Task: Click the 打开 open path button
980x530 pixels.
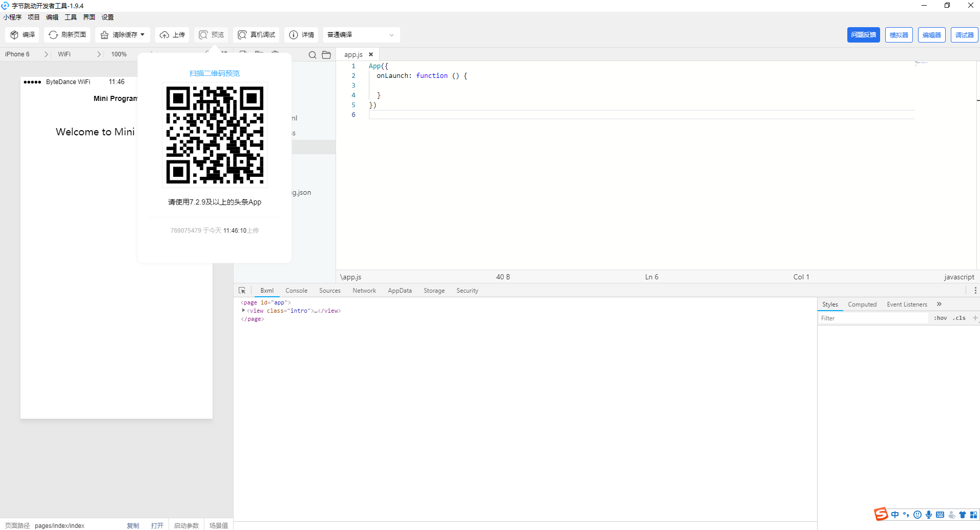Action: click(157, 525)
